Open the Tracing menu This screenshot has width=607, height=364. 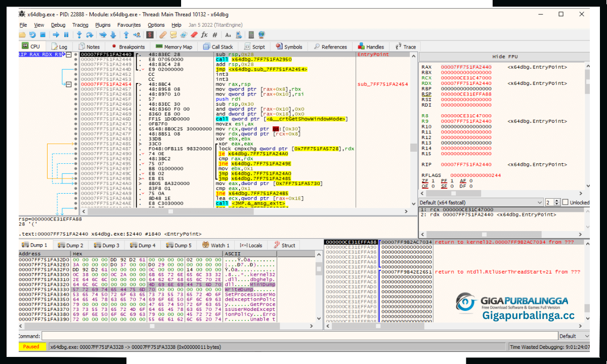click(x=80, y=25)
